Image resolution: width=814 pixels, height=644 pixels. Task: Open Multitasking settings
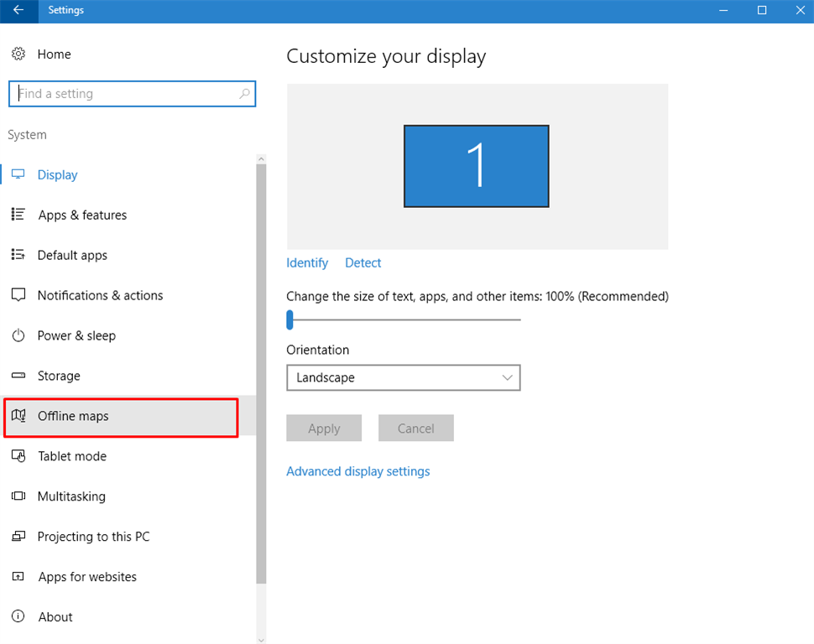(x=71, y=496)
